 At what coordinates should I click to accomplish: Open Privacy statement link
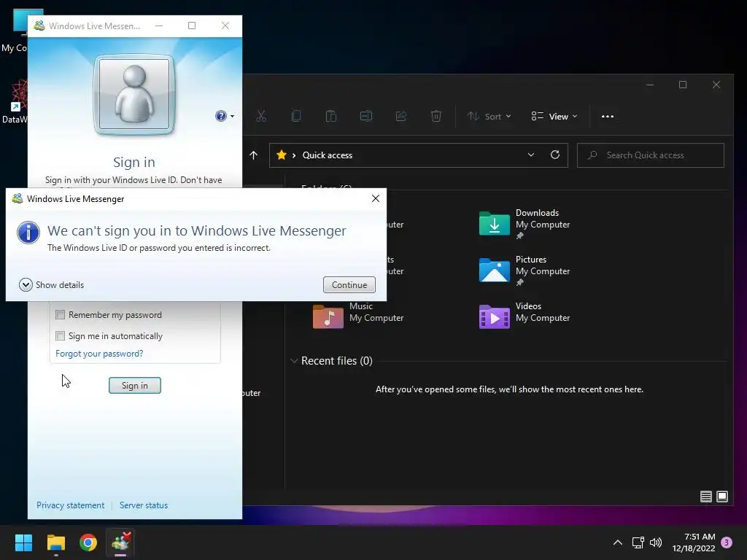(x=71, y=505)
